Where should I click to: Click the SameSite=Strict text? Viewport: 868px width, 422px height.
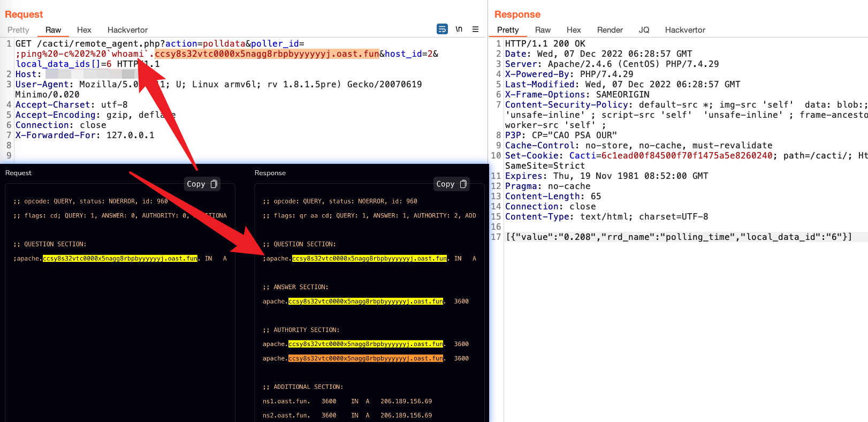(x=545, y=165)
